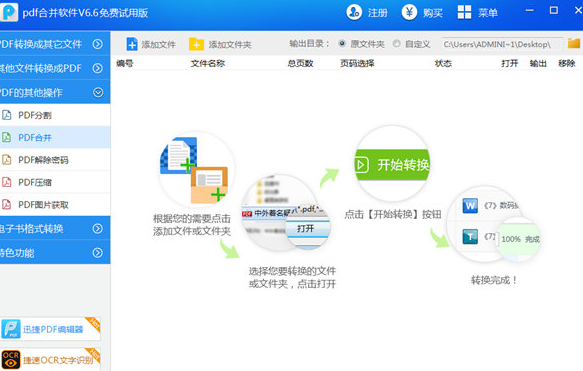Click the output path input field
The image size is (583, 371).
click(502, 44)
